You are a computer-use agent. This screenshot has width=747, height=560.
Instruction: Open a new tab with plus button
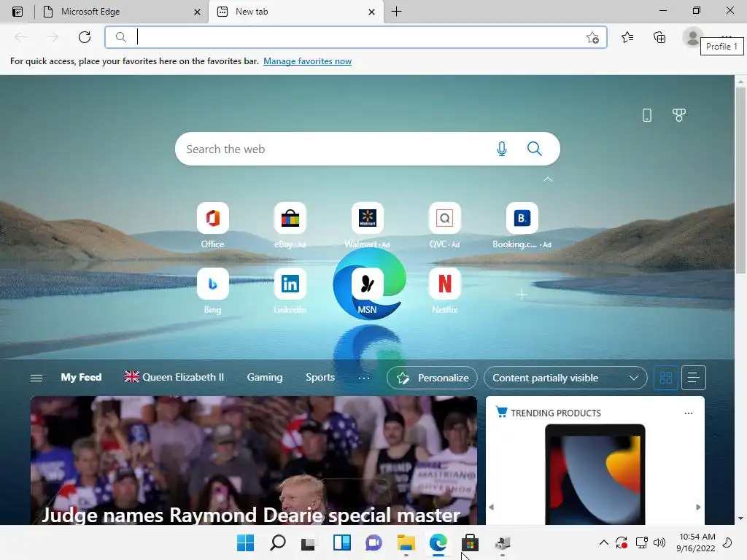pos(396,12)
